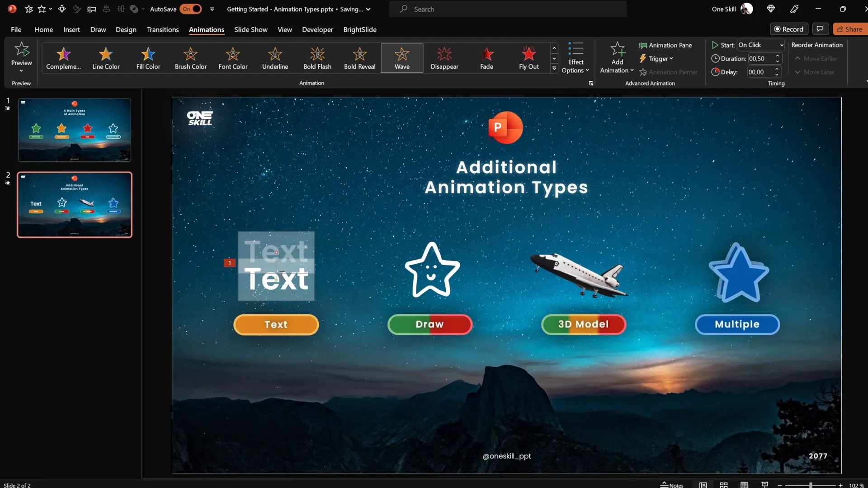Open the Add Animation gallery

coord(617,58)
